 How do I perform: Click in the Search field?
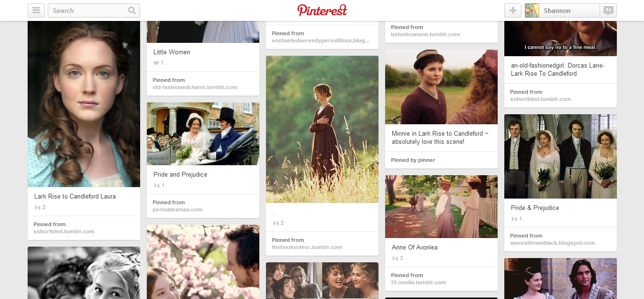pyautogui.click(x=89, y=10)
